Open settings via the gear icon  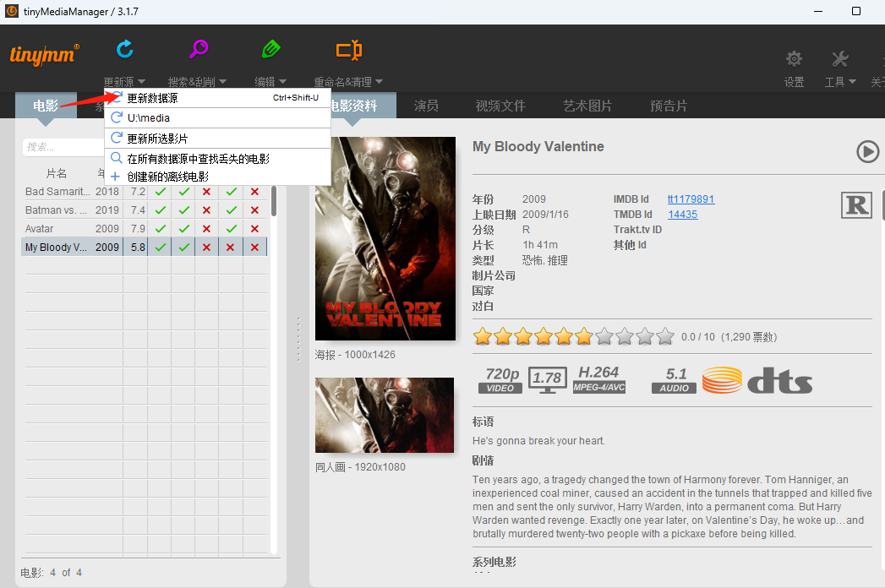pyautogui.click(x=794, y=58)
